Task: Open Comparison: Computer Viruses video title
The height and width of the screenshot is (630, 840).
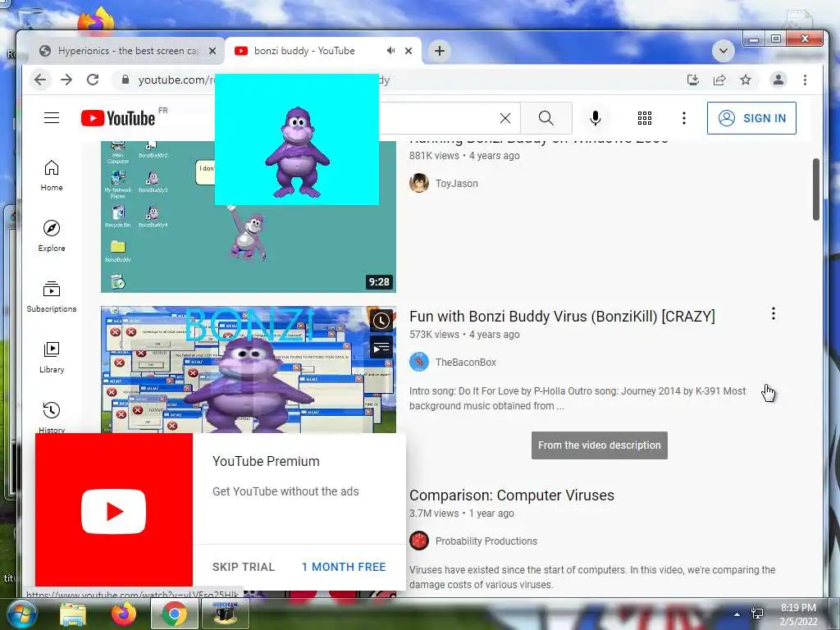Action: (512, 495)
